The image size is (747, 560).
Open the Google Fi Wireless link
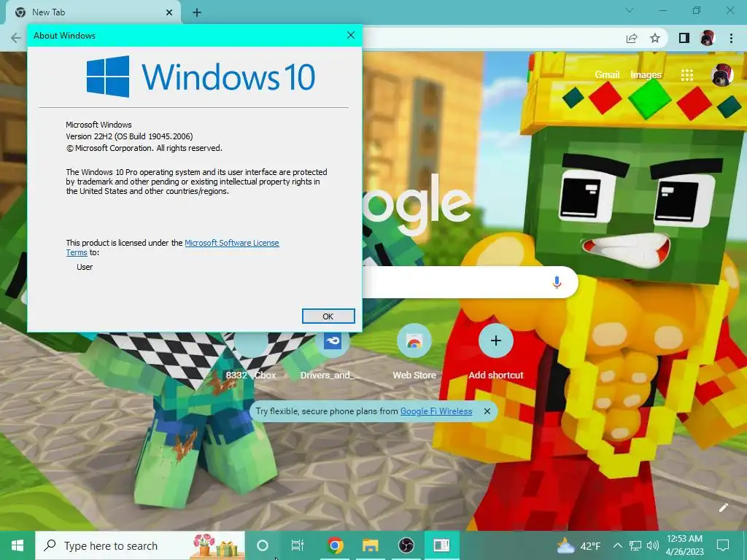[436, 411]
